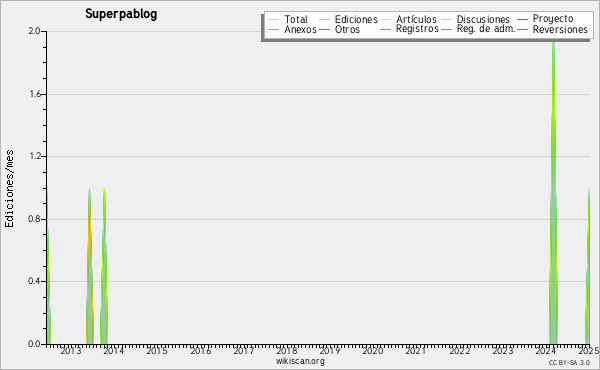The height and width of the screenshot is (370, 600).
Task: Select the Total legend entry
Action: pyautogui.click(x=288, y=19)
